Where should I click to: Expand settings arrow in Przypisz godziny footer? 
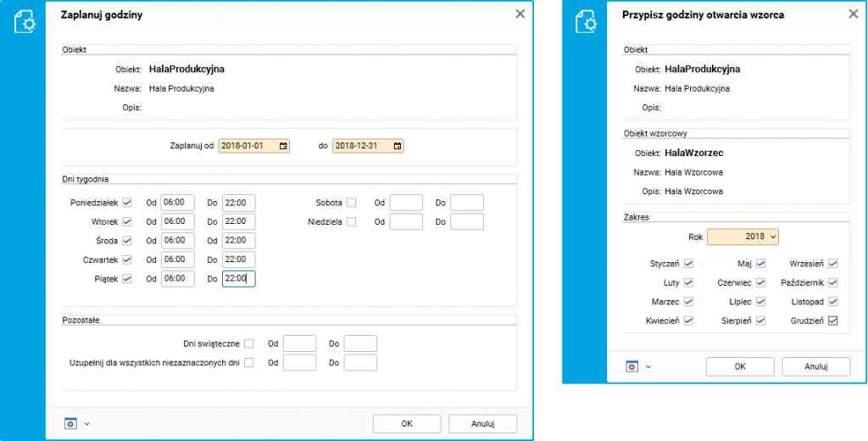point(648,366)
